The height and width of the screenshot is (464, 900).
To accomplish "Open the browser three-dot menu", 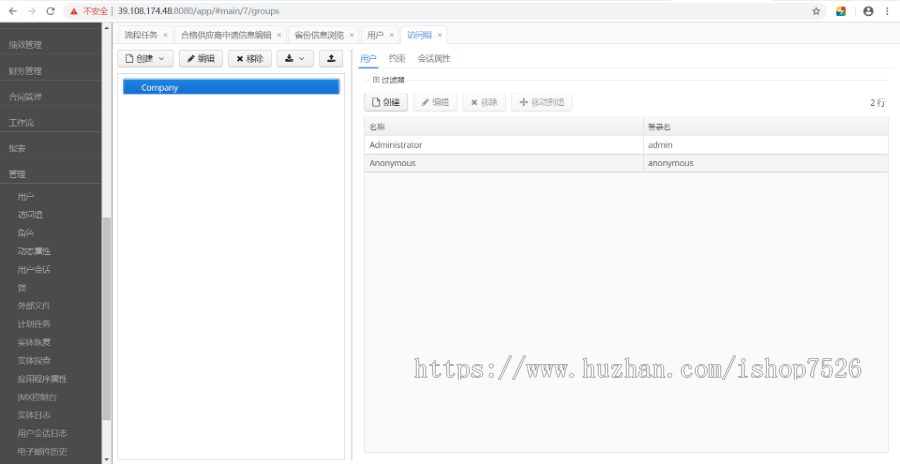I will (x=887, y=11).
